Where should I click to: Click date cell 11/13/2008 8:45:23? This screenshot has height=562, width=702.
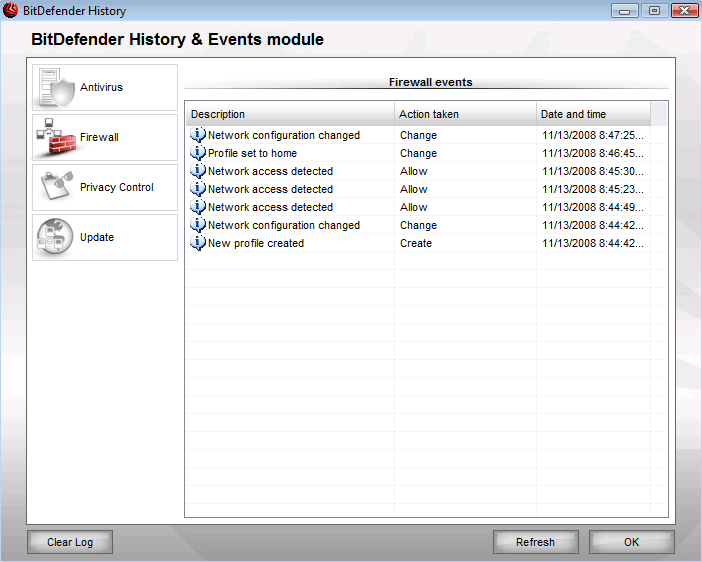coord(593,189)
